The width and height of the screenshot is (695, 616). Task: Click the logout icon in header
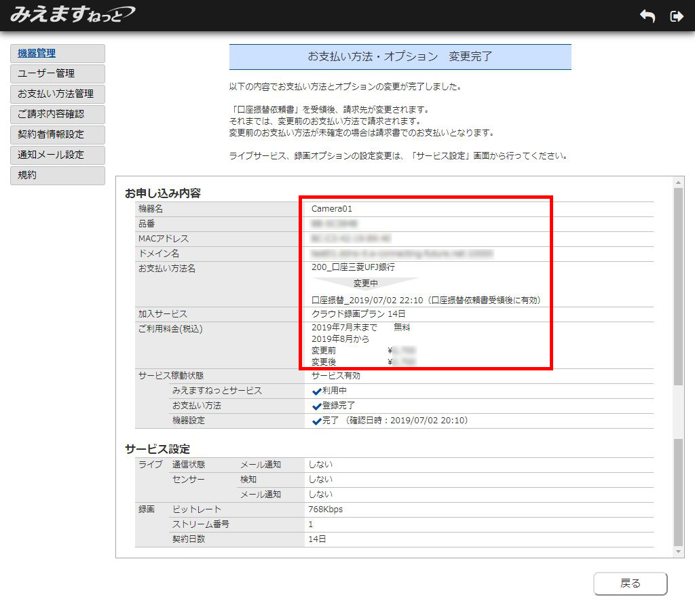pos(676,16)
